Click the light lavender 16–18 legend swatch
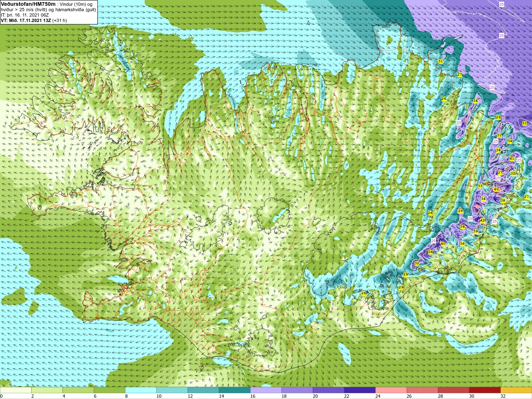532x399 pixels. (x=266, y=390)
